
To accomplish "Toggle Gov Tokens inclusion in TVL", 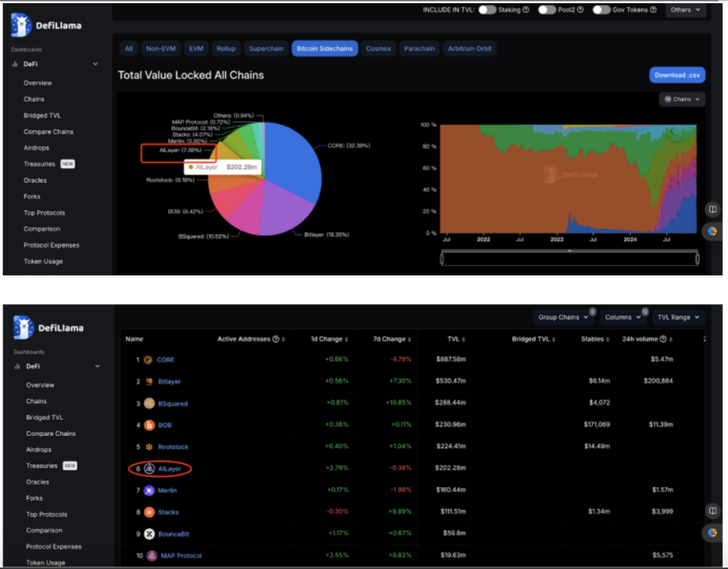I will pyautogui.click(x=601, y=10).
